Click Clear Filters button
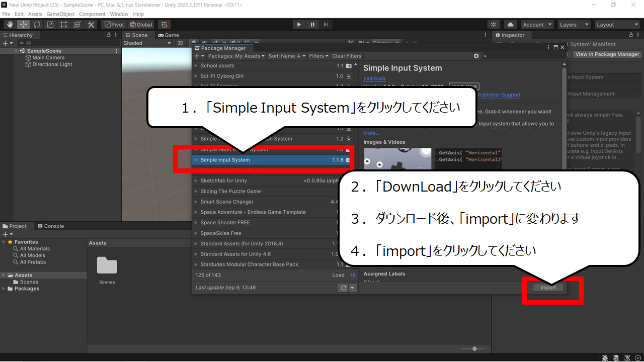This screenshot has height=362, width=644. 347,56
